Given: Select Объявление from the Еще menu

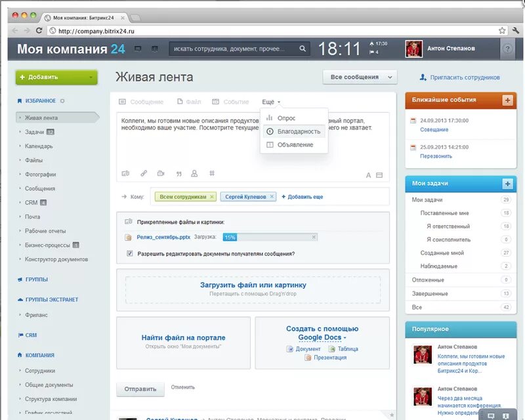Looking at the screenshot, I should pos(295,144).
